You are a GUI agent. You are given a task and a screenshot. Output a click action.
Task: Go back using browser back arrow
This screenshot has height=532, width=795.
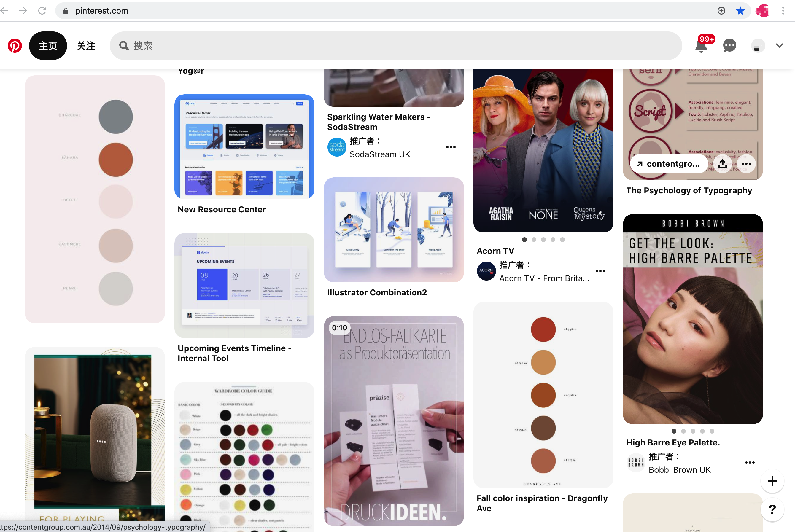pyautogui.click(x=5, y=10)
